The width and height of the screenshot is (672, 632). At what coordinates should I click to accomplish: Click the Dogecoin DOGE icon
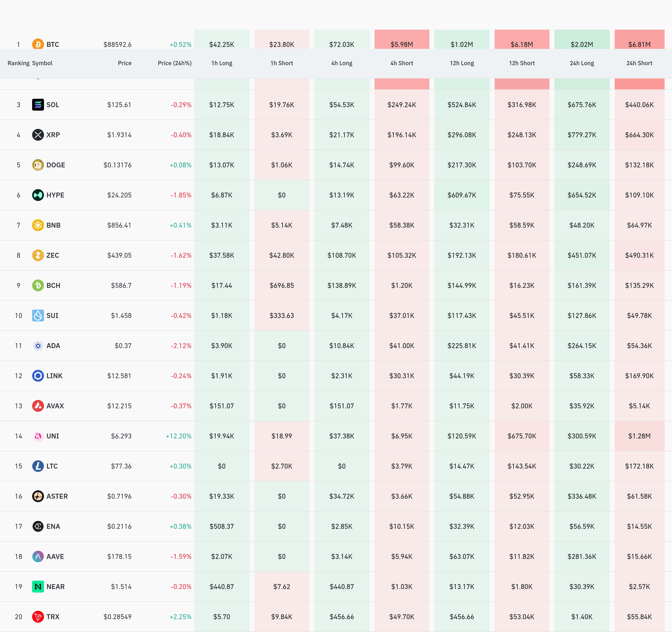coord(38,165)
